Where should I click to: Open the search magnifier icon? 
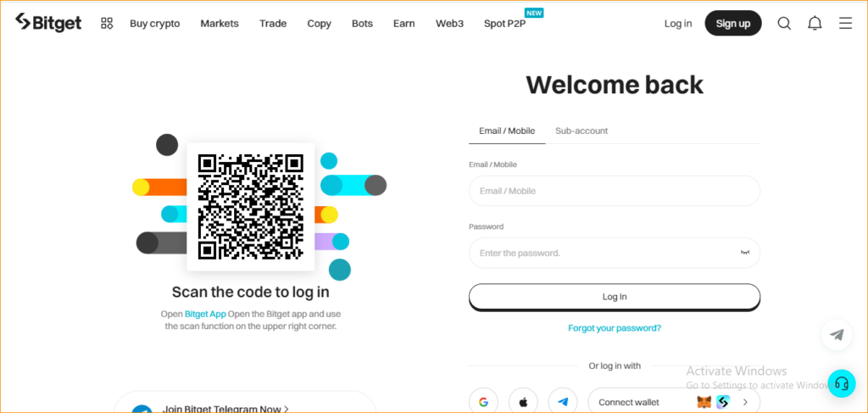[784, 23]
